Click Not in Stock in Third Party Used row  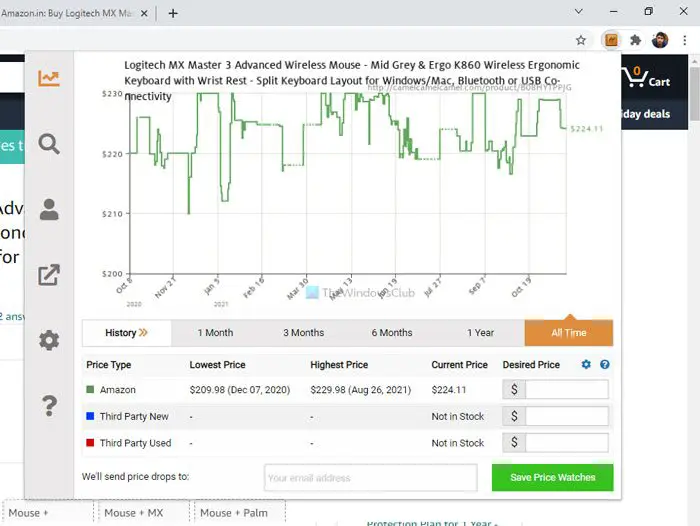point(458,443)
